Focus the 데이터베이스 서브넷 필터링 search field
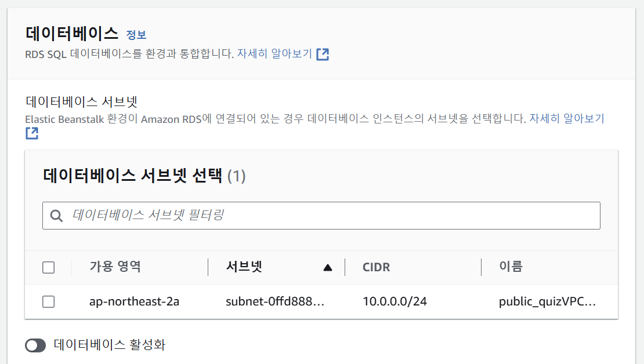This screenshot has width=644, height=364. (331, 216)
